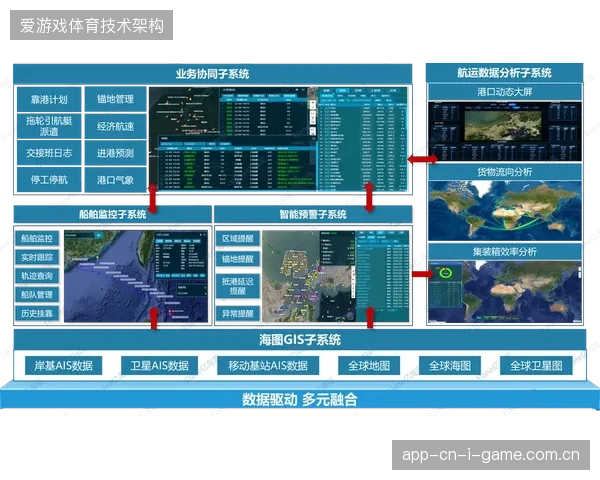The height and width of the screenshot is (480, 600).
Task: Click the 靠港计划 module box
Action: click(x=49, y=100)
